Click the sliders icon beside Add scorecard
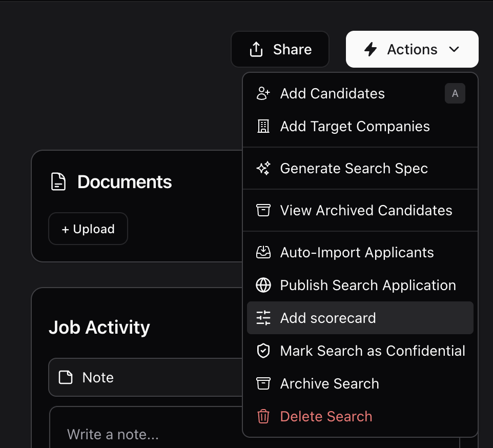The height and width of the screenshot is (448, 493). 263,318
